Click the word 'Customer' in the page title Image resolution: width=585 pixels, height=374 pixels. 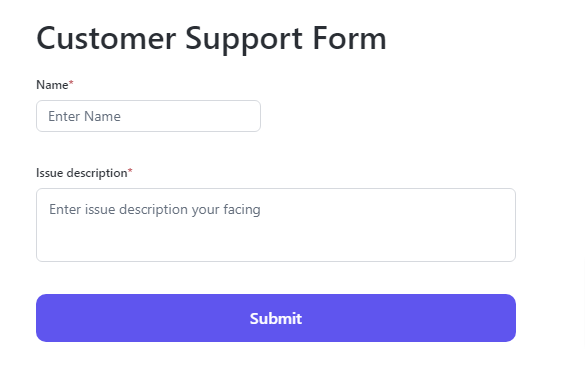(106, 38)
